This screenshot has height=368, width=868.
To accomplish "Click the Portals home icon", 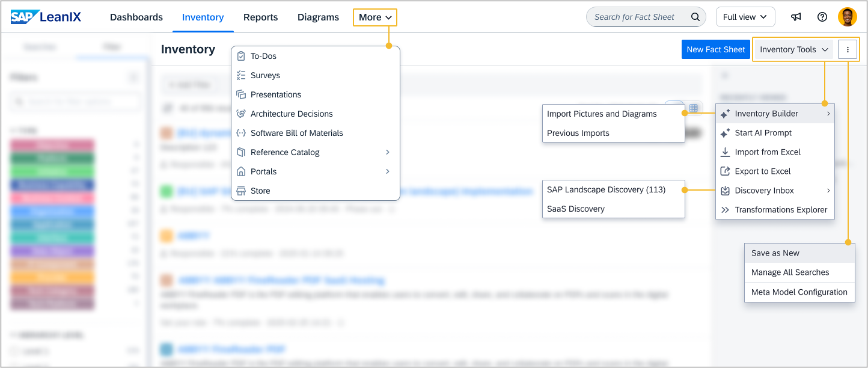I will point(241,171).
